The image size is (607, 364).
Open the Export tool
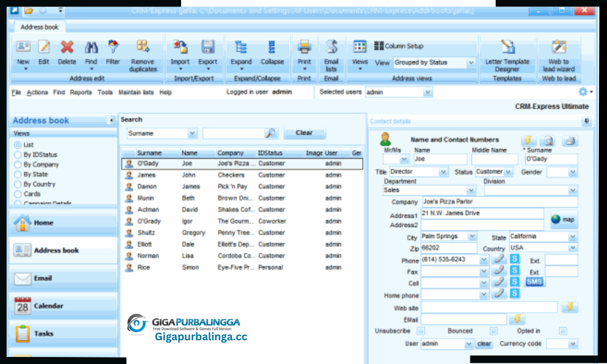coord(207,48)
